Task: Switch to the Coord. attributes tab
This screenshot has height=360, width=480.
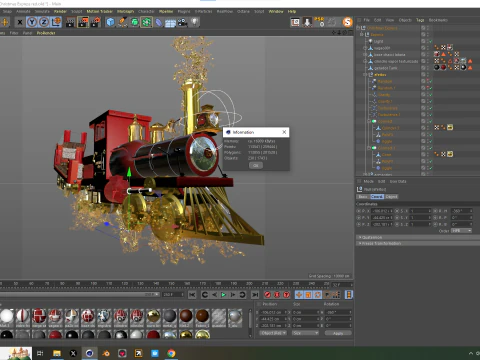Action: pos(377,197)
